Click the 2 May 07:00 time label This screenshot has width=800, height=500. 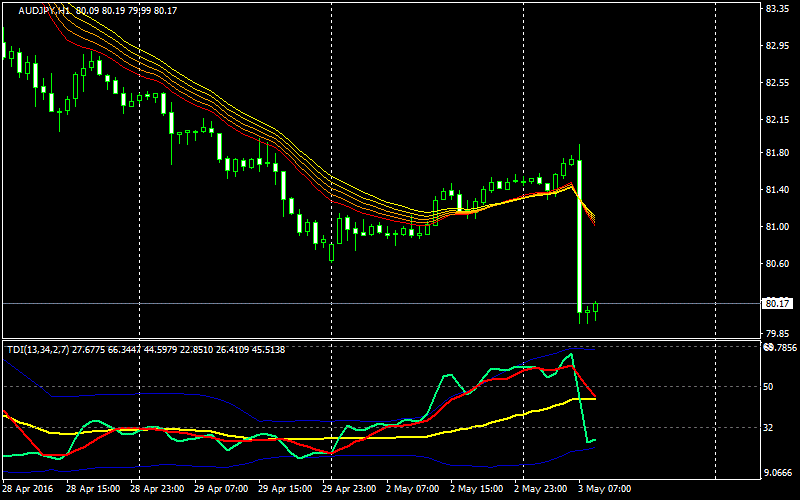pyautogui.click(x=414, y=489)
